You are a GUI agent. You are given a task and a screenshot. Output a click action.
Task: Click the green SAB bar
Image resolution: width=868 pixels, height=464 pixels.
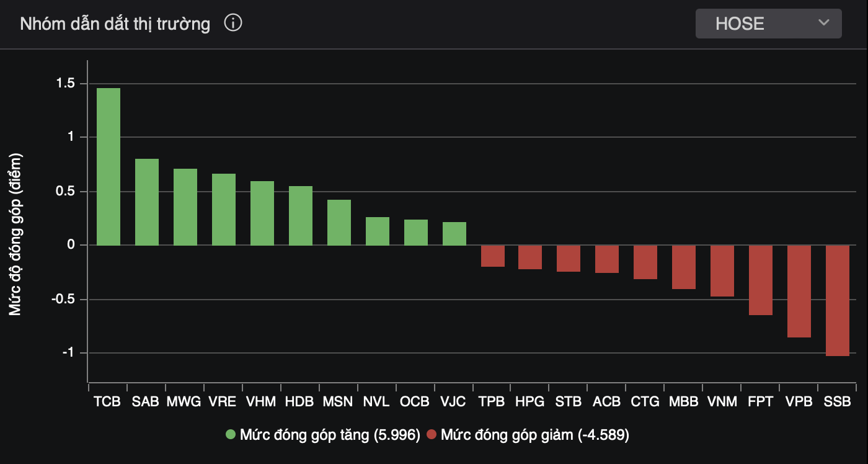[147, 202]
